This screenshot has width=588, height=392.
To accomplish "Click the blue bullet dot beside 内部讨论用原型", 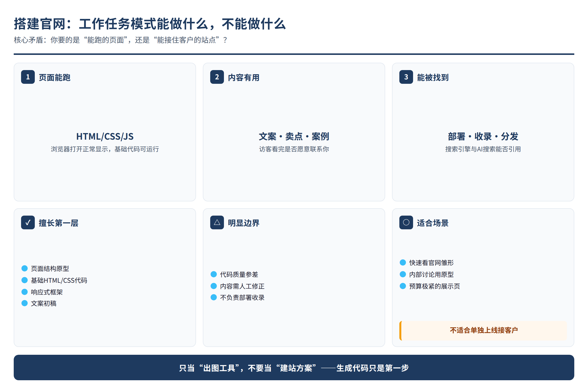I will click(403, 274).
